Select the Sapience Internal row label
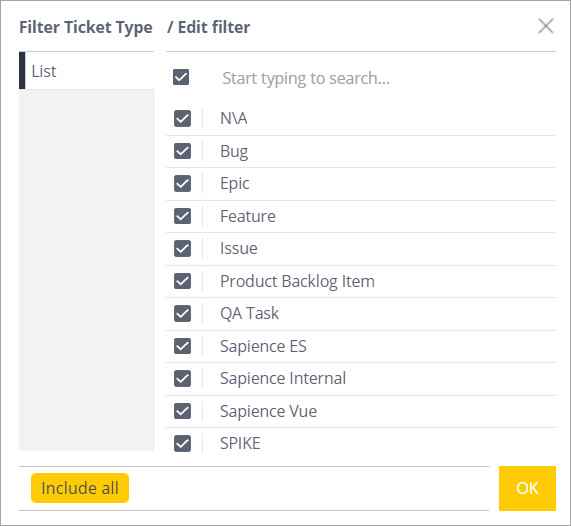The width and height of the screenshot is (571, 526). [283, 378]
